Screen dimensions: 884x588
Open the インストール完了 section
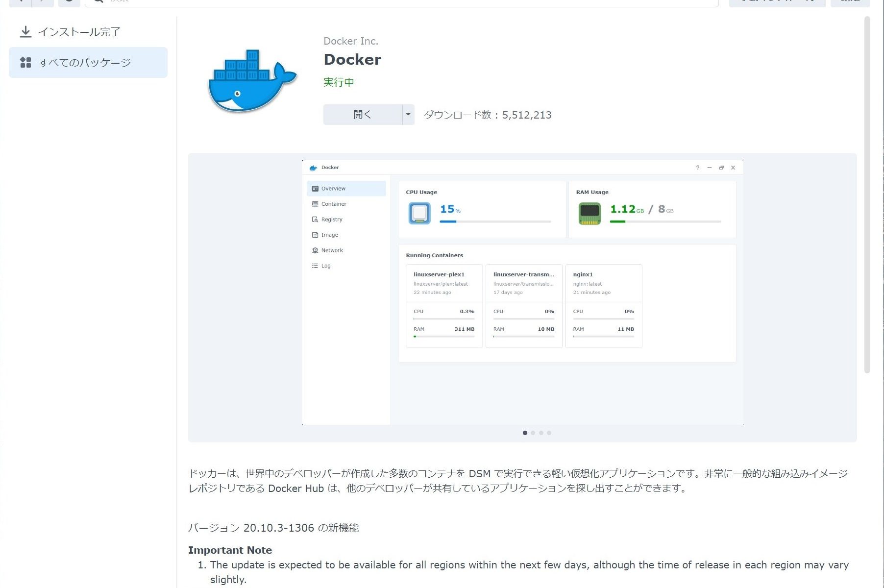[79, 32]
